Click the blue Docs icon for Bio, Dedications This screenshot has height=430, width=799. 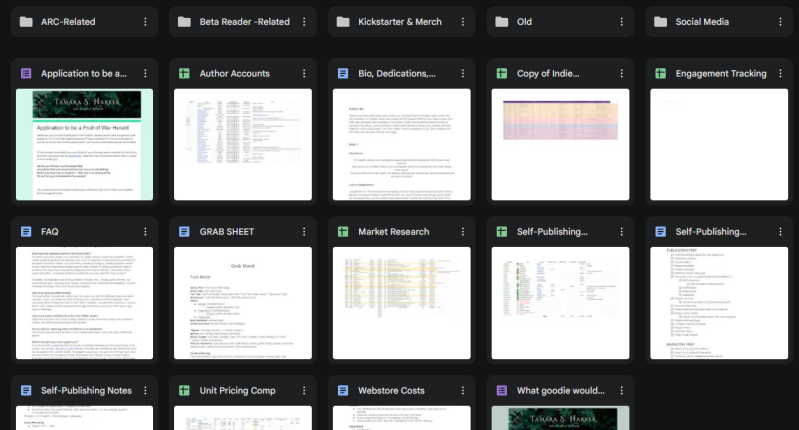[x=343, y=73]
